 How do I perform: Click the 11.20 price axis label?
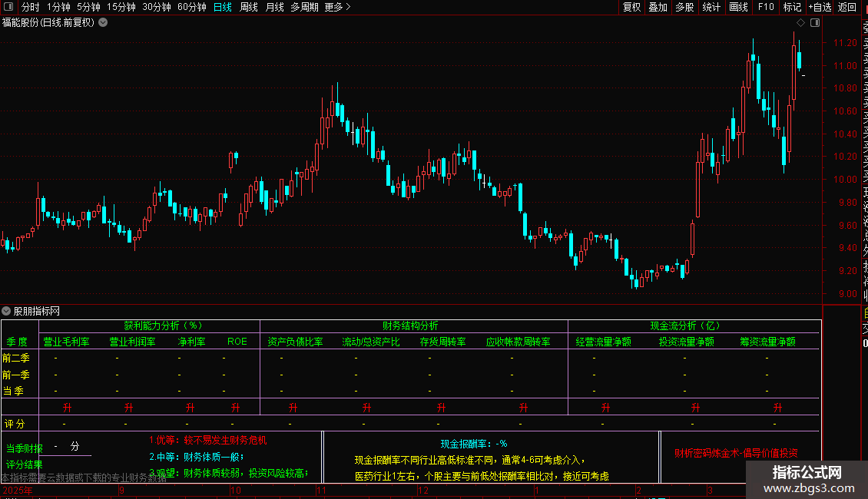point(845,42)
